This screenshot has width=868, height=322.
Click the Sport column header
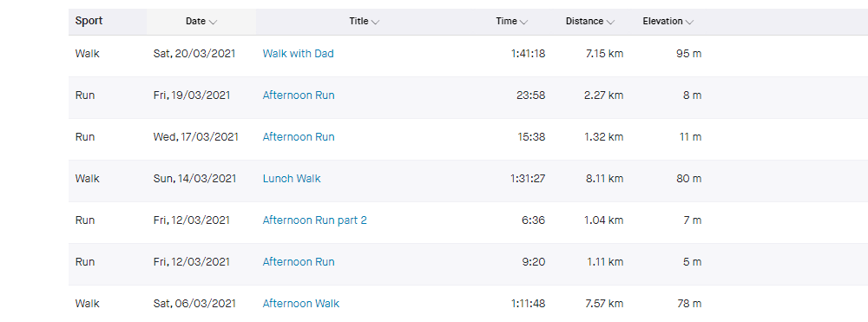tap(89, 21)
